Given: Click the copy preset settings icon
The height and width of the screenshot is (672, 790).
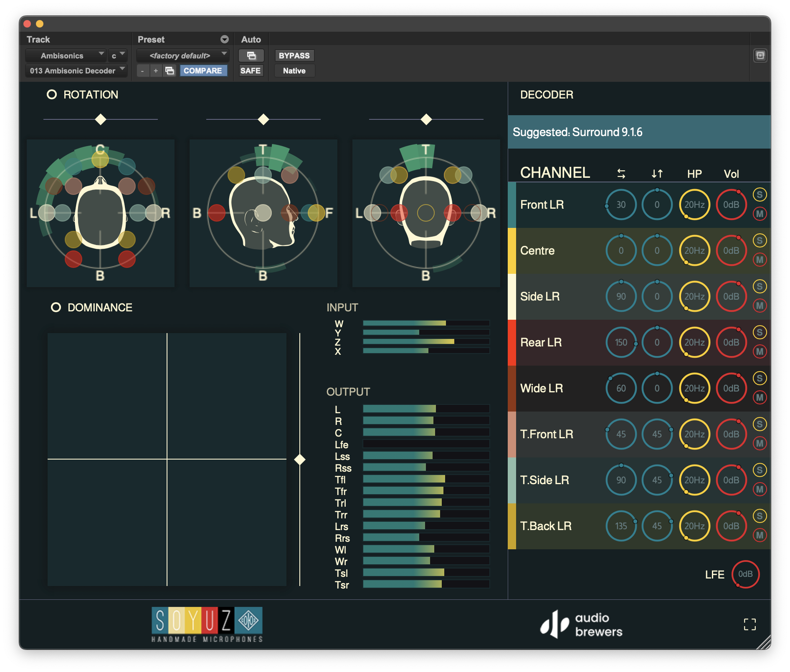Looking at the screenshot, I should (x=170, y=71).
